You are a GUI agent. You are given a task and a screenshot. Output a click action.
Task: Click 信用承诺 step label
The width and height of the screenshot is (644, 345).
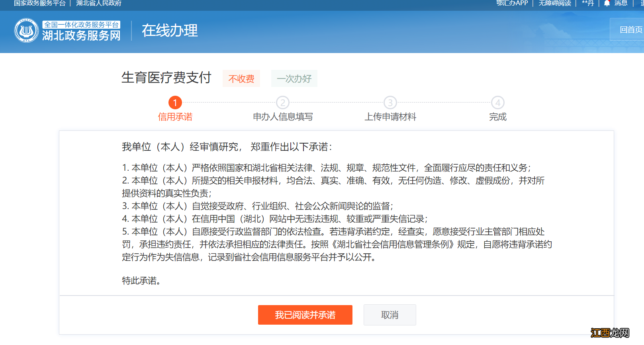(175, 117)
